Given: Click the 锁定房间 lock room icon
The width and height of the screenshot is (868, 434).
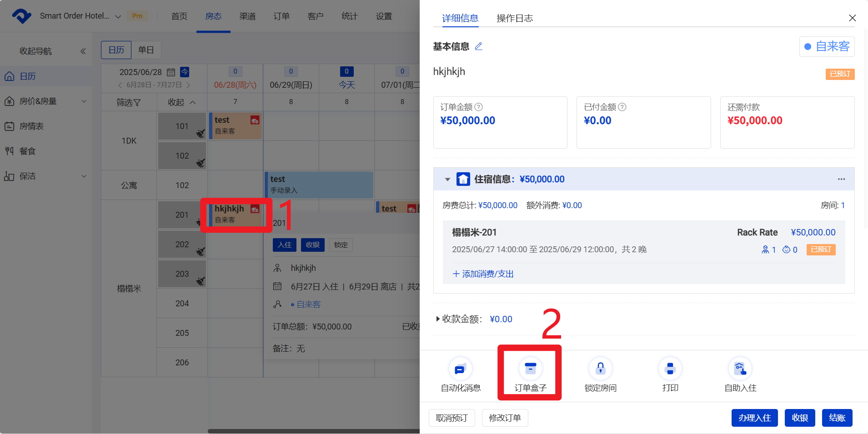Looking at the screenshot, I should coord(600,369).
